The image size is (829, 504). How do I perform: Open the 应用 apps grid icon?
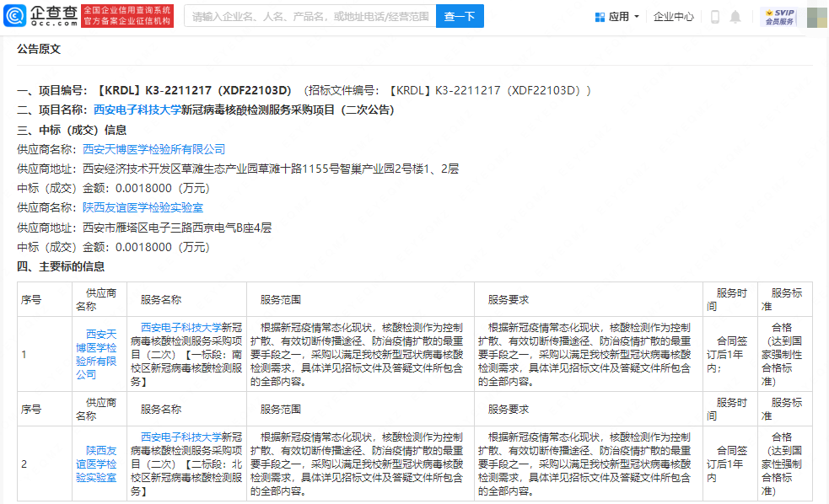[x=600, y=17]
